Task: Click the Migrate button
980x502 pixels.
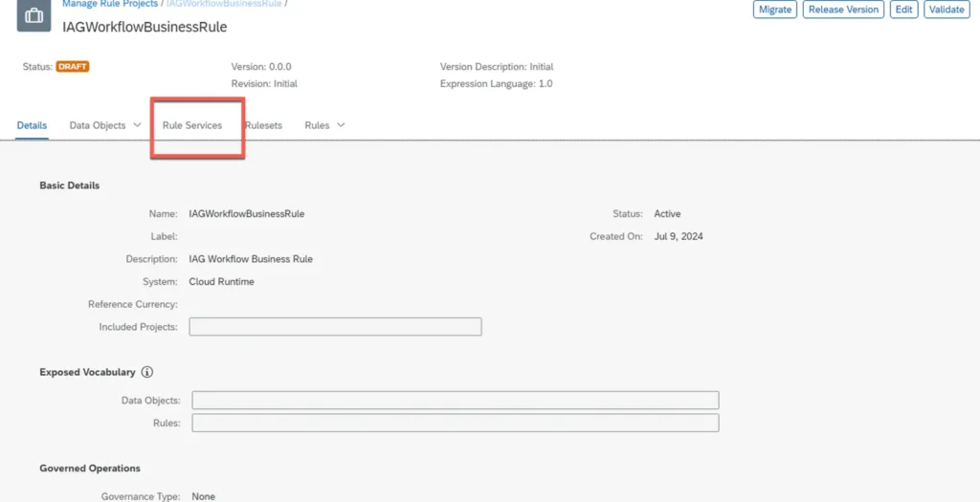Action: click(774, 10)
